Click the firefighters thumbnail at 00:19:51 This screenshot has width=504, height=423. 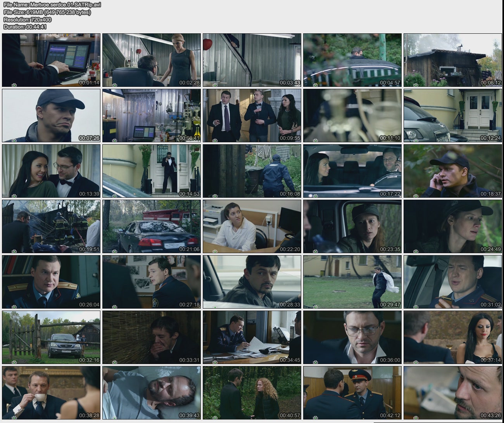(x=51, y=226)
